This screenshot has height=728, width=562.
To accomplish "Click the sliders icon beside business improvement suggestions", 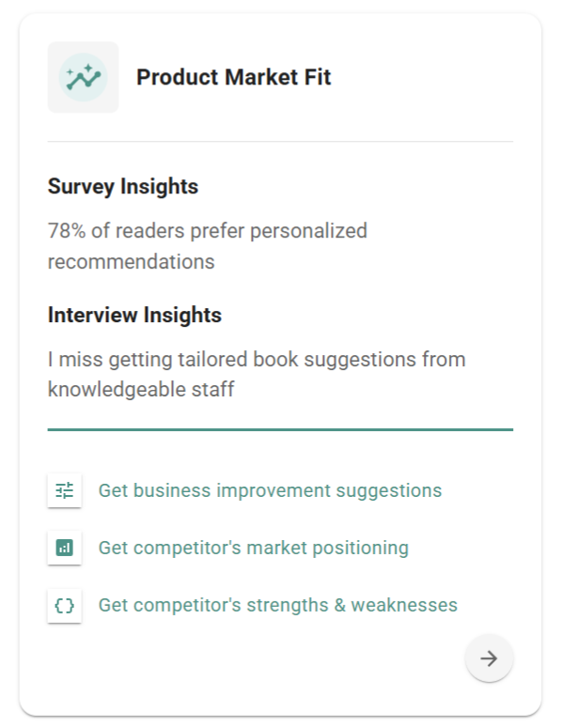I will [x=65, y=490].
